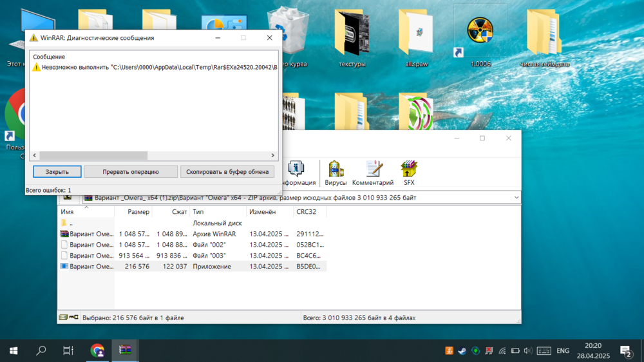Open the Комментарий archive comment tool
The width and height of the screenshot is (644, 362).
coord(373,173)
